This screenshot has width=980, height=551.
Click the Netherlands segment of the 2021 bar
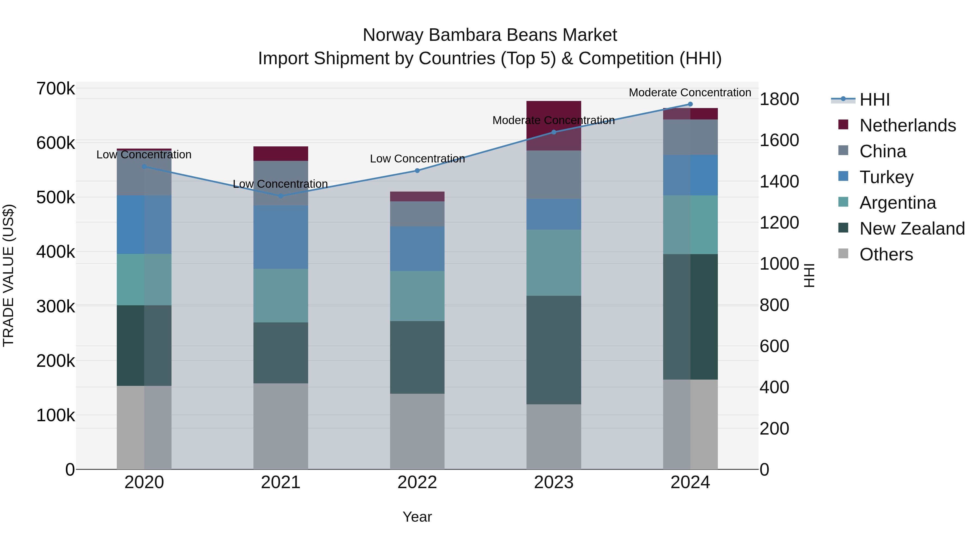pyautogui.click(x=281, y=154)
